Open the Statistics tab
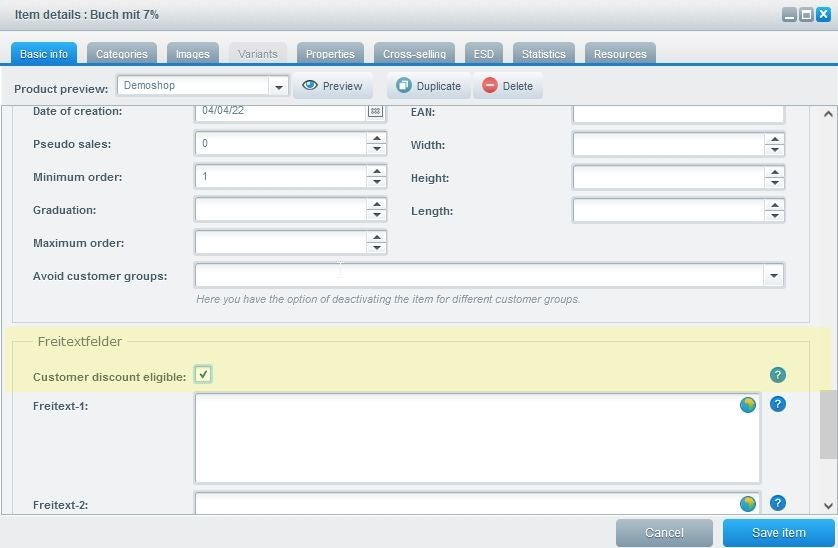Screen dimensions: 838x548 click(544, 53)
